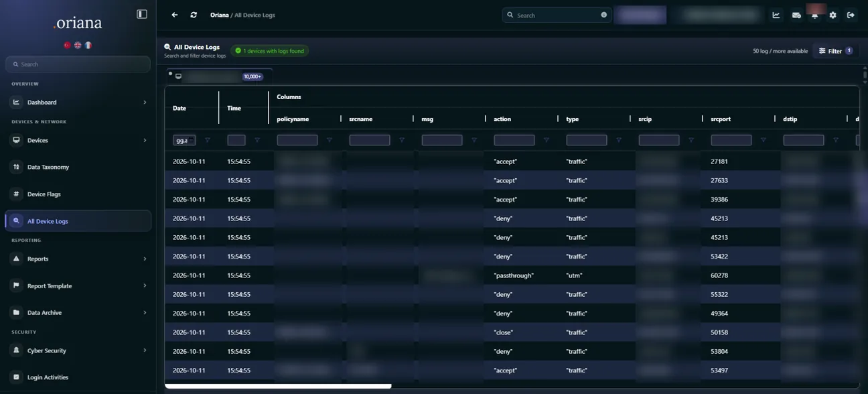Click the Reports icon in sidebar
The height and width of the screenshot is (394, 868).
(x=16, y=259)
